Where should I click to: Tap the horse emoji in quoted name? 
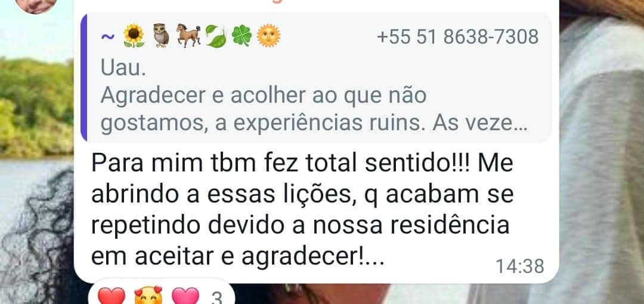188,35
